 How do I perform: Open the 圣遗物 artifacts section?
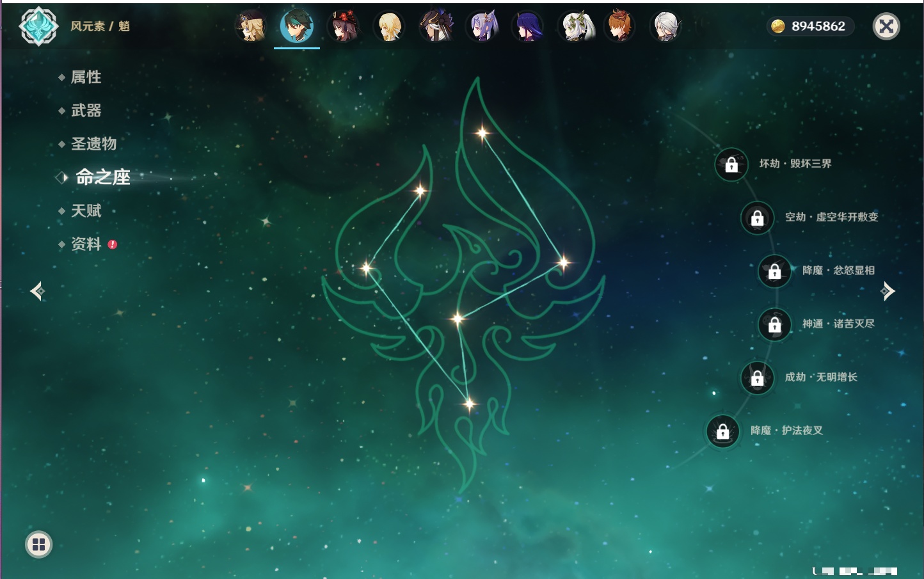93,144
